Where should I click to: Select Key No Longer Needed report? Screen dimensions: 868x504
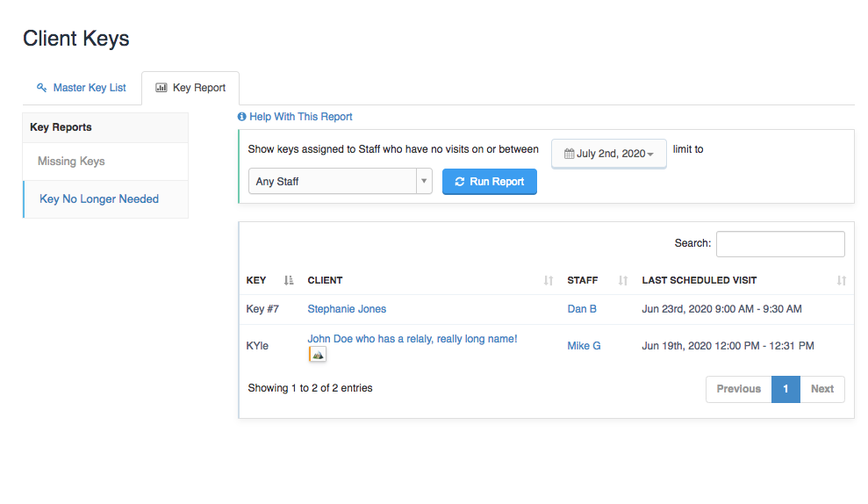(105, 198)
